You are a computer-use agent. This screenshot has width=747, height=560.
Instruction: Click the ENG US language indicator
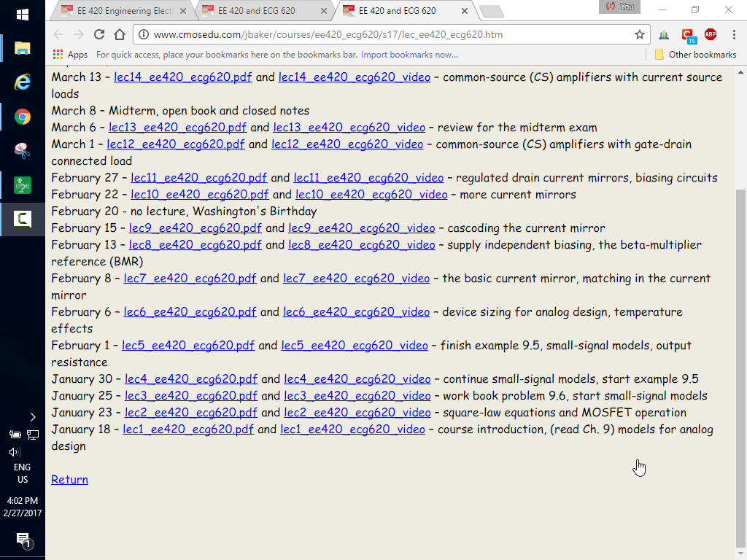click(x=23, y=473)
